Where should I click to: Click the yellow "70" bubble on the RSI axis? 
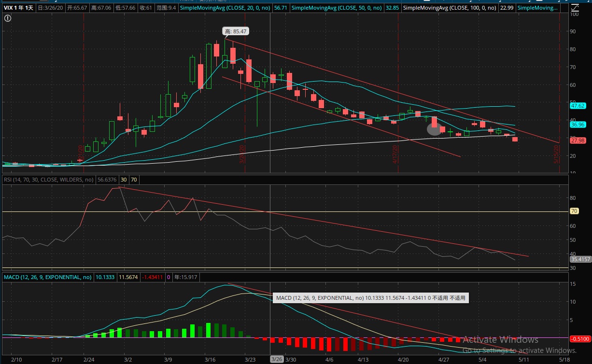coord(575,211)
